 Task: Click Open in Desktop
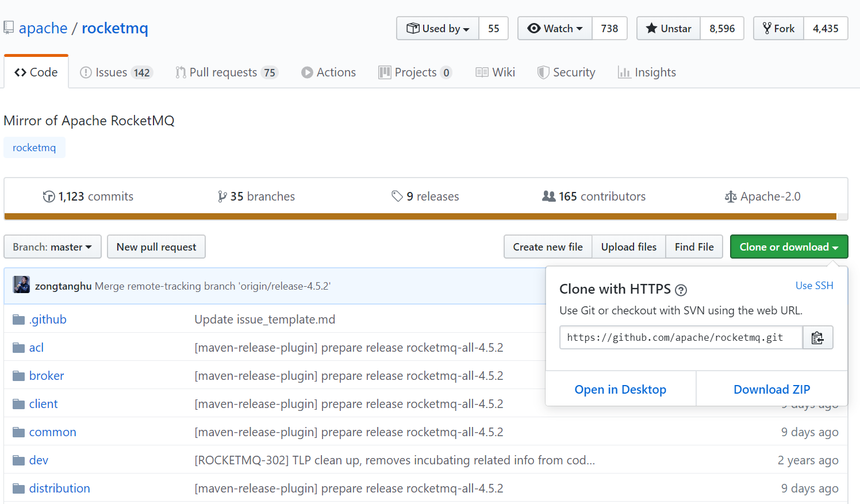point(620,390)
